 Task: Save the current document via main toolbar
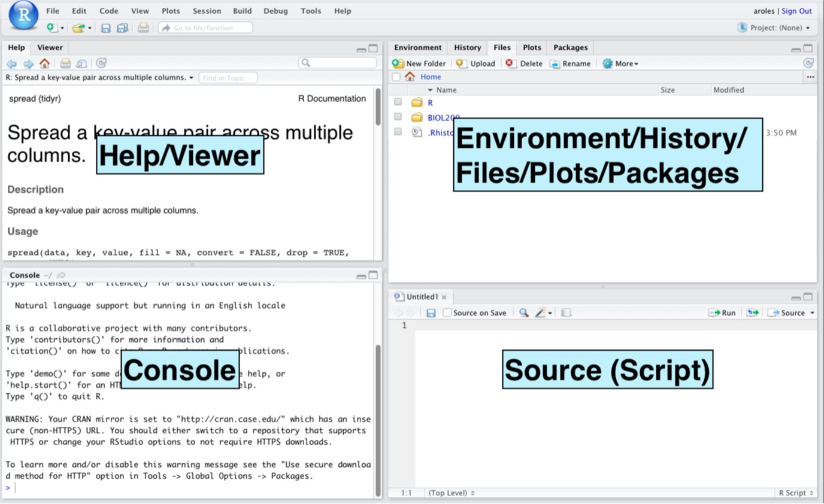click(x=106, y=28)
